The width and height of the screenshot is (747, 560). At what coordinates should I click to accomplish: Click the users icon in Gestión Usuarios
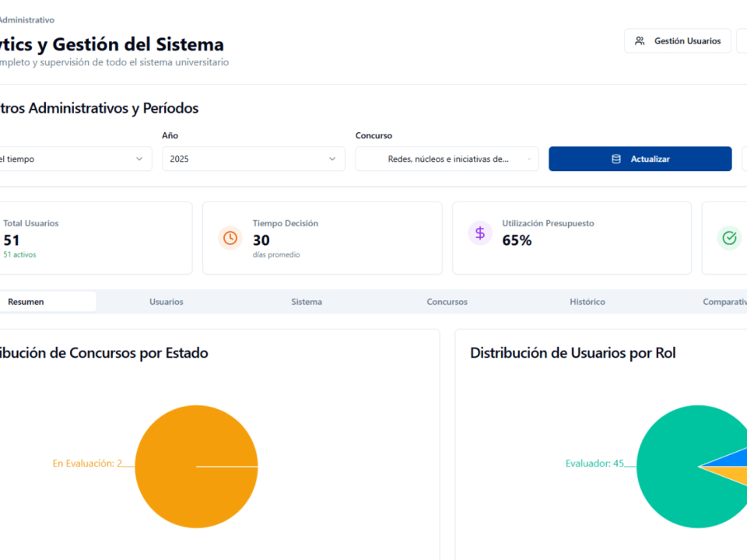click(x=640, y=41)
